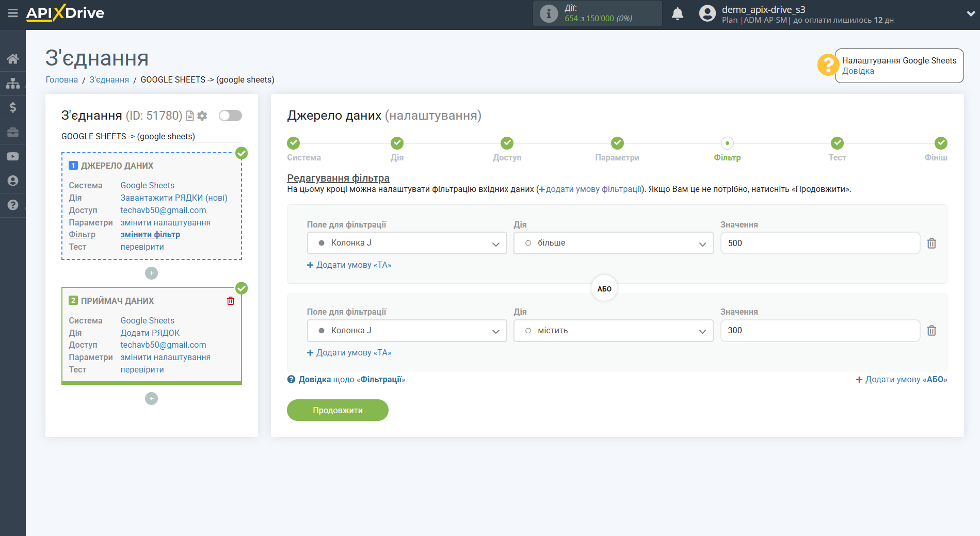980x536 pixels.
Task: Open the notifications bell
Action: coord(678,14)
